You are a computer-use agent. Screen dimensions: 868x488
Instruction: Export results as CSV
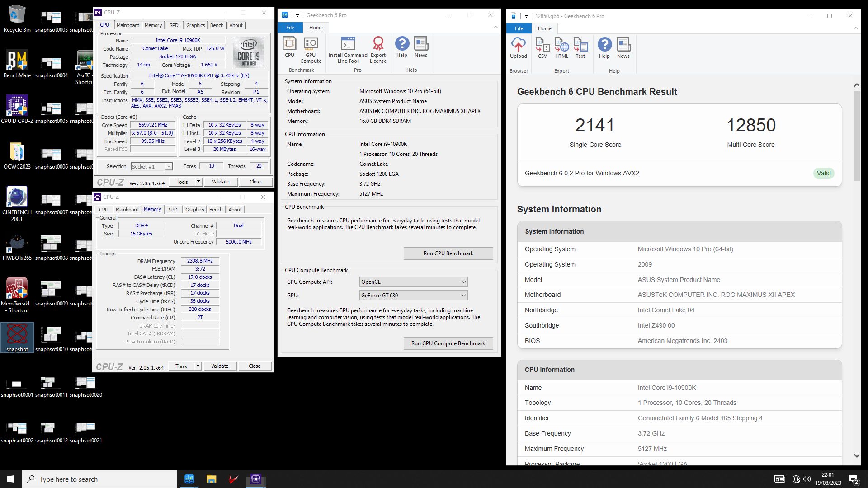point(542,48)
